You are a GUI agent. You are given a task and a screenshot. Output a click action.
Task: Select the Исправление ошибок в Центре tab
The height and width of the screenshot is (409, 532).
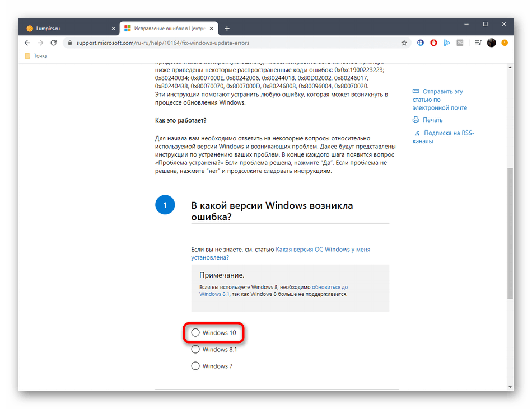point(169,29)
